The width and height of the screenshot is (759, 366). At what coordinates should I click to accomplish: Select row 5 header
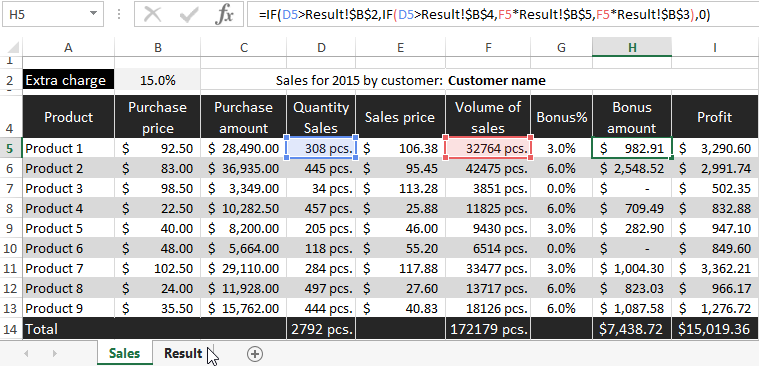point(11,149)
